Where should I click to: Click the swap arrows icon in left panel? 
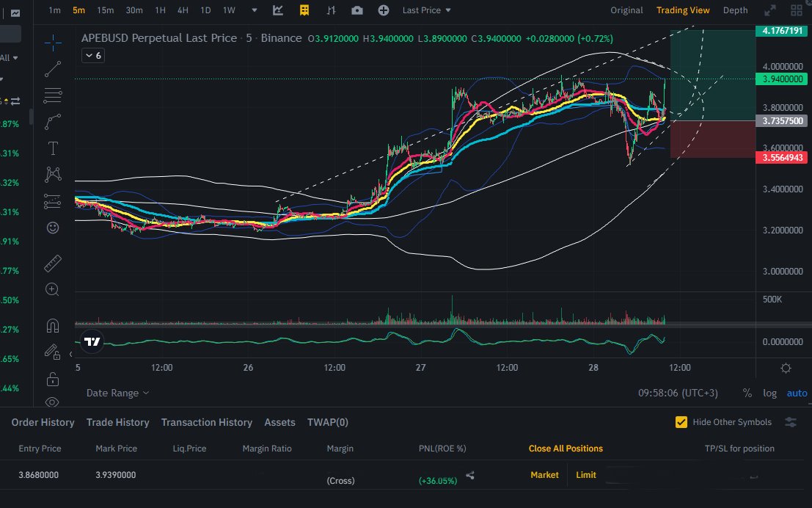(x=15, y=101)
